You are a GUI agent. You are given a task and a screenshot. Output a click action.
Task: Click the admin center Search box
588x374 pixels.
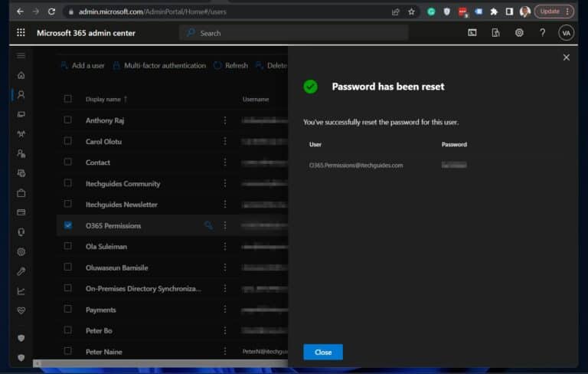(294, 33)
